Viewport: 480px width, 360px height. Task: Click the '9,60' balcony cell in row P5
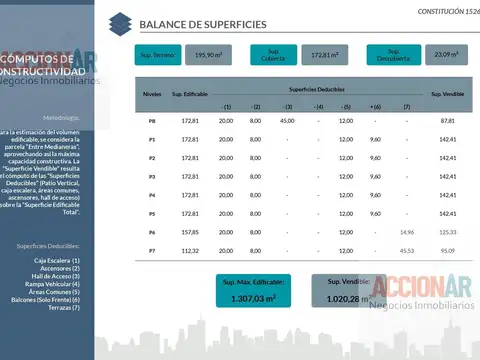pos(375,214)
